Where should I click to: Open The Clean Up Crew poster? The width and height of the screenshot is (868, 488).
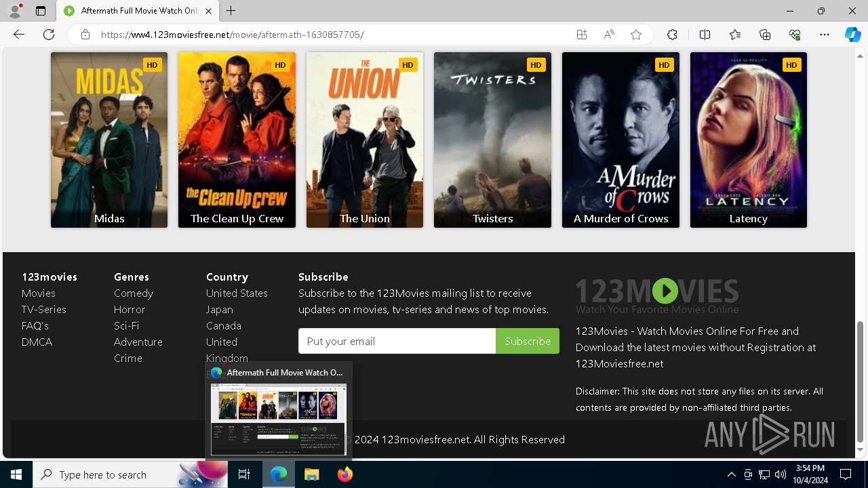click(237, 140)
